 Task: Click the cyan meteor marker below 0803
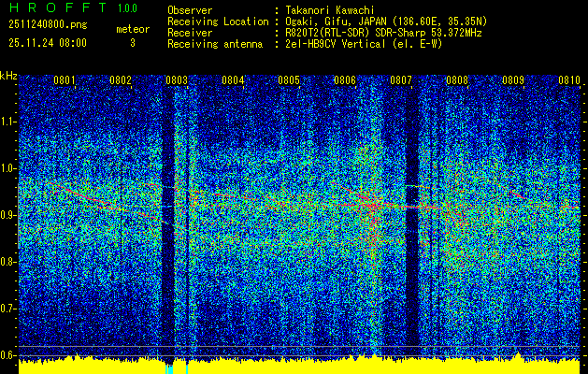point(169,369)
